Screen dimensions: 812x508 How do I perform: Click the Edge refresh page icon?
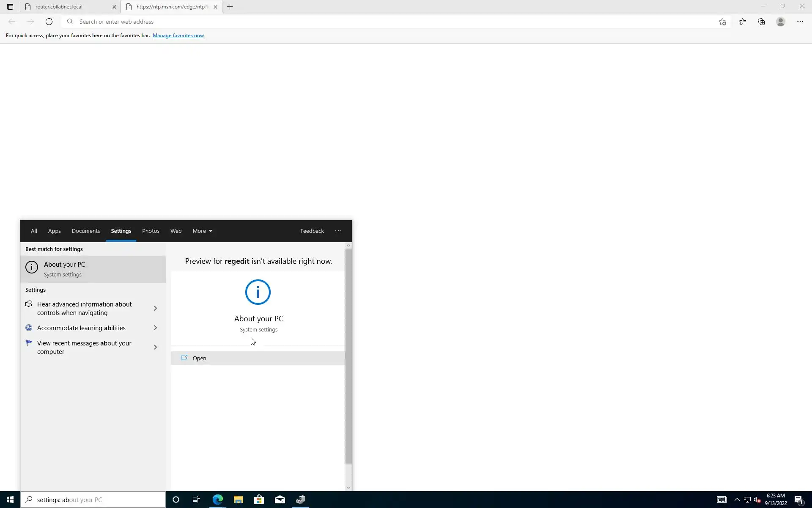pos(49,22)
